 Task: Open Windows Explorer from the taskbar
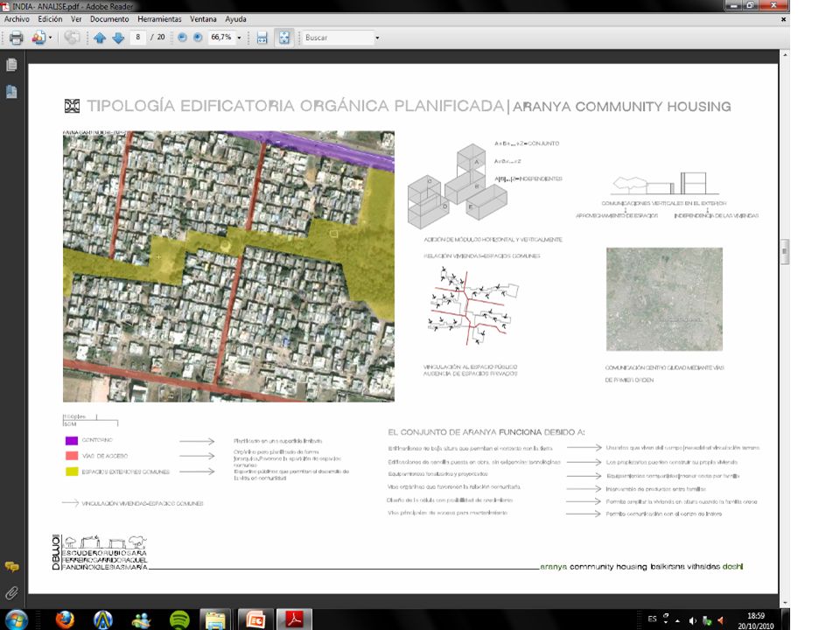point(215,619)
